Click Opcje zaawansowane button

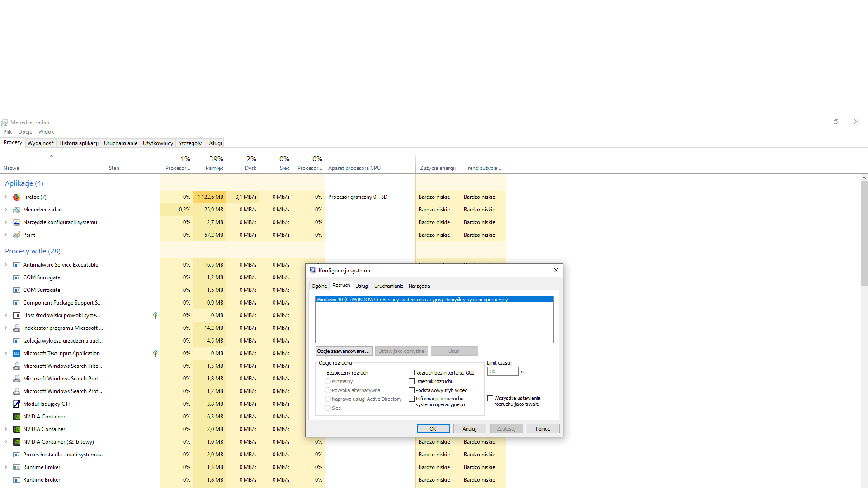click(x=344, y=351)
